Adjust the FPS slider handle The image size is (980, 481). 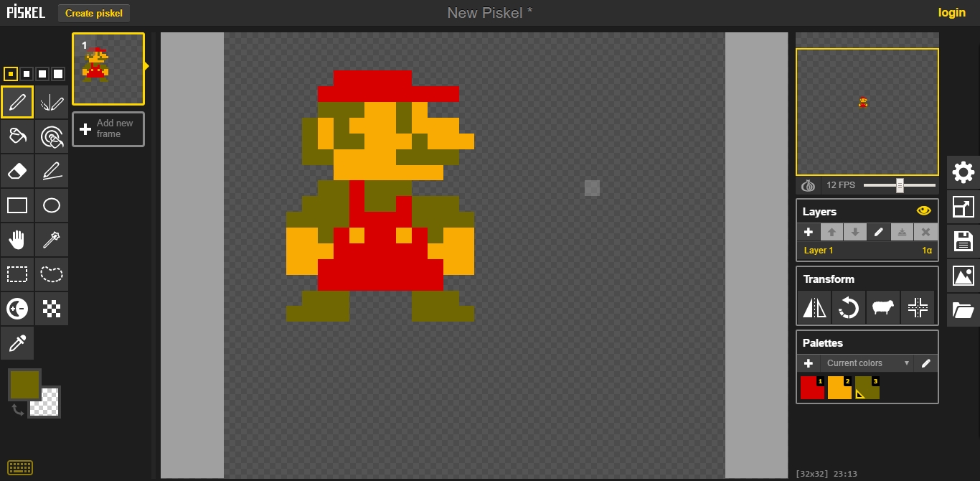900,185
